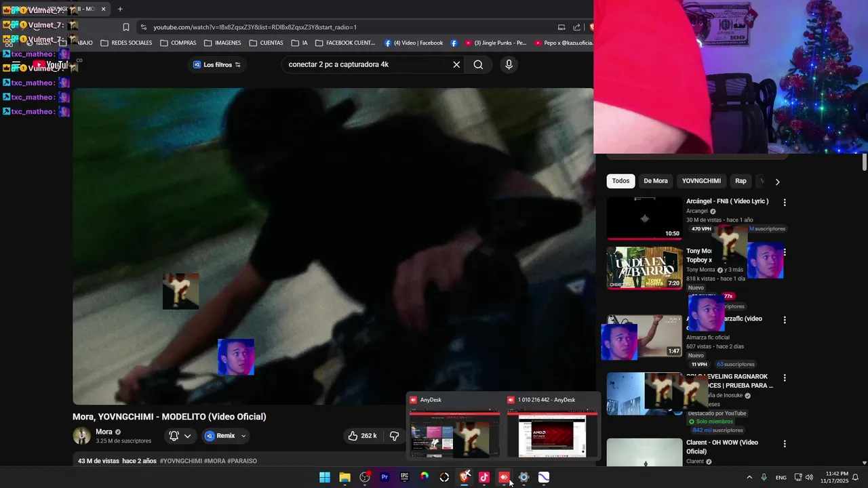Open site information icon in address bar
The image size is (868, 488).
143,27
